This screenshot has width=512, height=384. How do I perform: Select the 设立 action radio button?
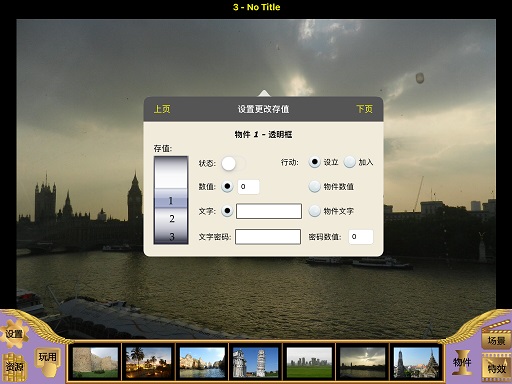click(314, 162)
